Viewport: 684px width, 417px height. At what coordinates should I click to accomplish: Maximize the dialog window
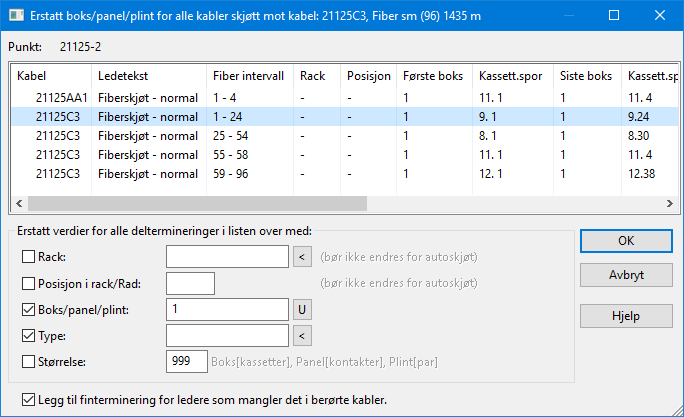click(614, 15)
